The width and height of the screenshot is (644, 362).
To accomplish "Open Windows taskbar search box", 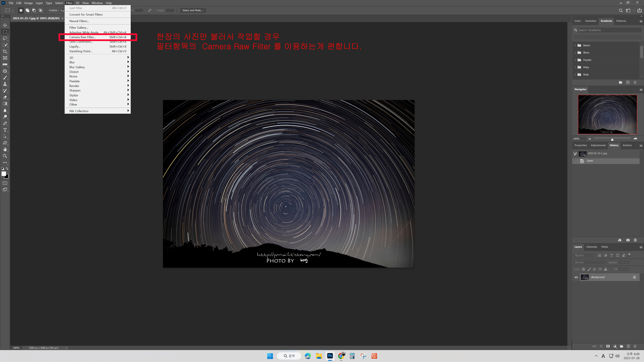I will pos(289,356).
